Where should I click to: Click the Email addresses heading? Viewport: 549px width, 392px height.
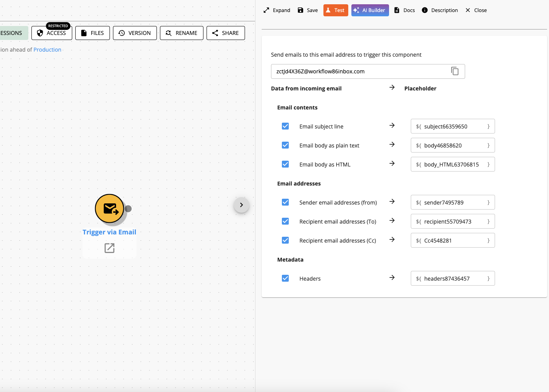(x=299, y=184)
